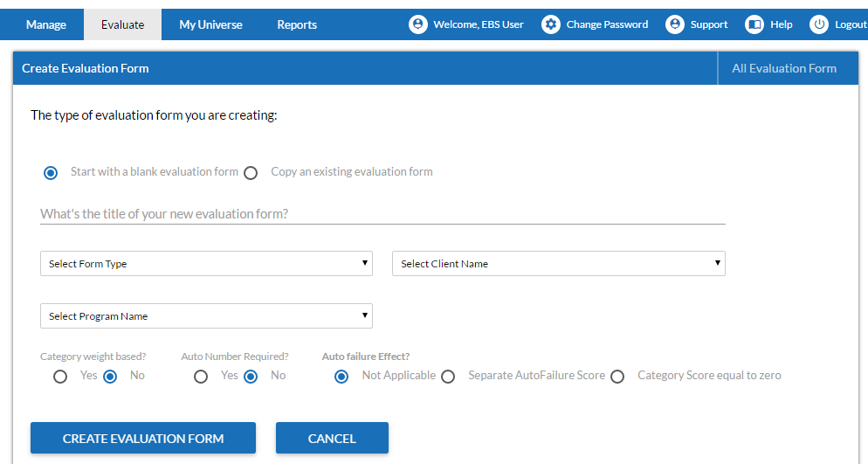Switch to the Reports tab
The height and width of the screenshot is (464, 868).
point(297,24)
